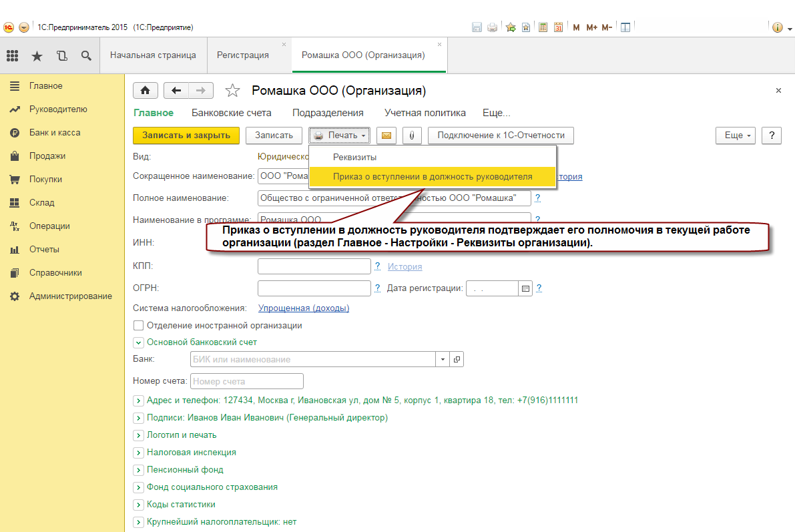Expand the Адрес и телефон section

point(138,401)
